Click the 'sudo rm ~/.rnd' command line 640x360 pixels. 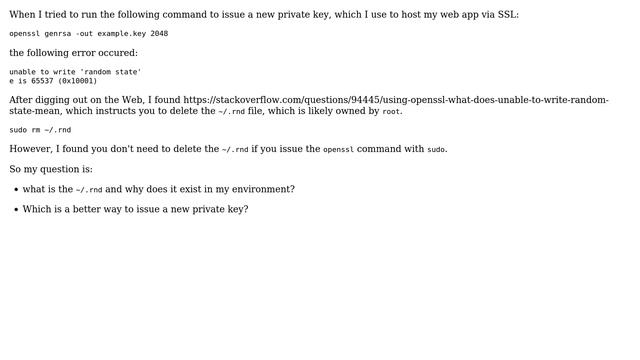tap(40, 130)
